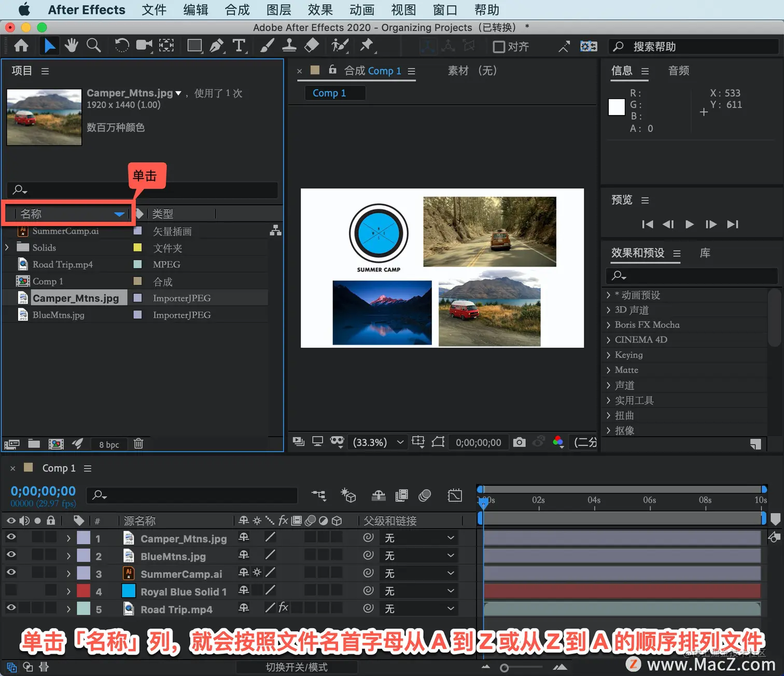
Task: Switch to the 音频 tab
Action: coord(679,71)
